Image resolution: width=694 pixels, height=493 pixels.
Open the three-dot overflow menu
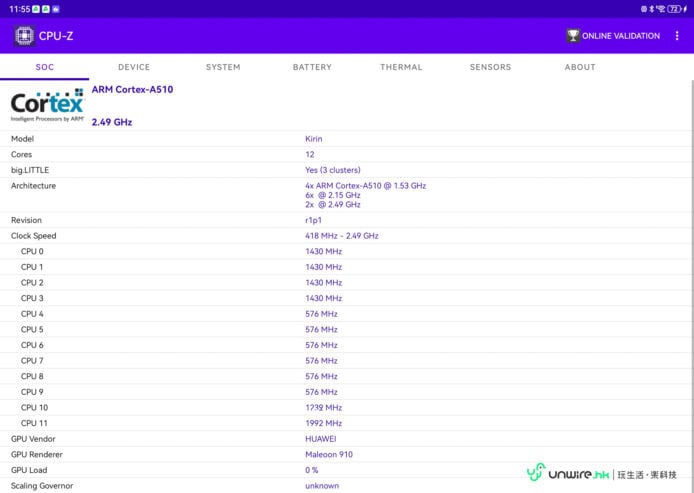677,36
